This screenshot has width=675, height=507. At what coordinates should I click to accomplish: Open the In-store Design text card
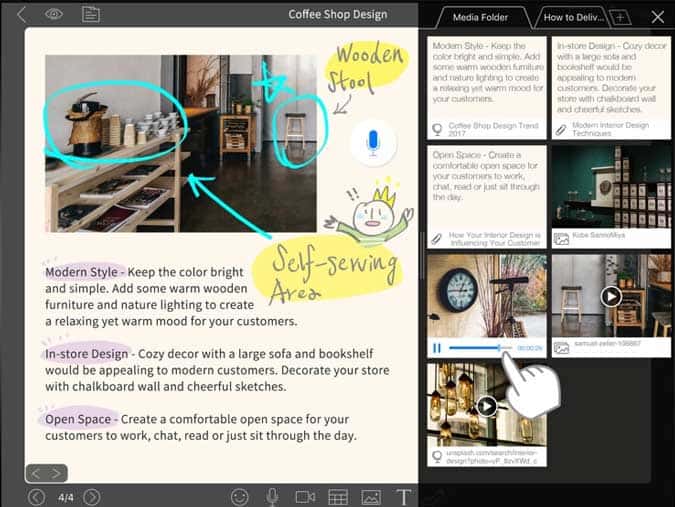[x=611, y=88]
